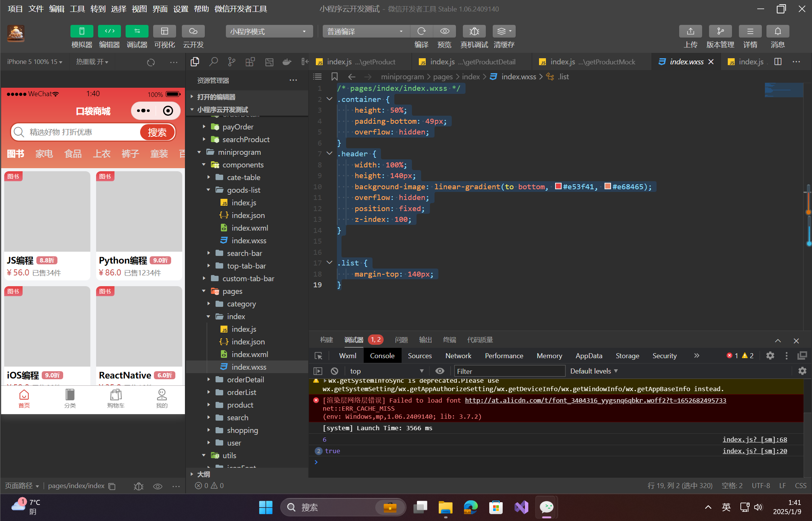The height and width of the screenshot is (521, 812).
Task: Open the source control sidebar icon
Action: pyautogui.click(x=232, y=62)
